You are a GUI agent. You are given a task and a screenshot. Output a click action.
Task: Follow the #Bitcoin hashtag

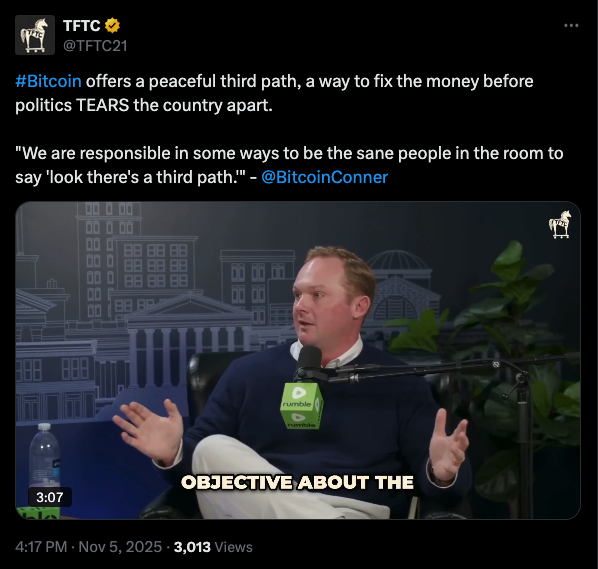pyautogui.click(x=48, y=81)
